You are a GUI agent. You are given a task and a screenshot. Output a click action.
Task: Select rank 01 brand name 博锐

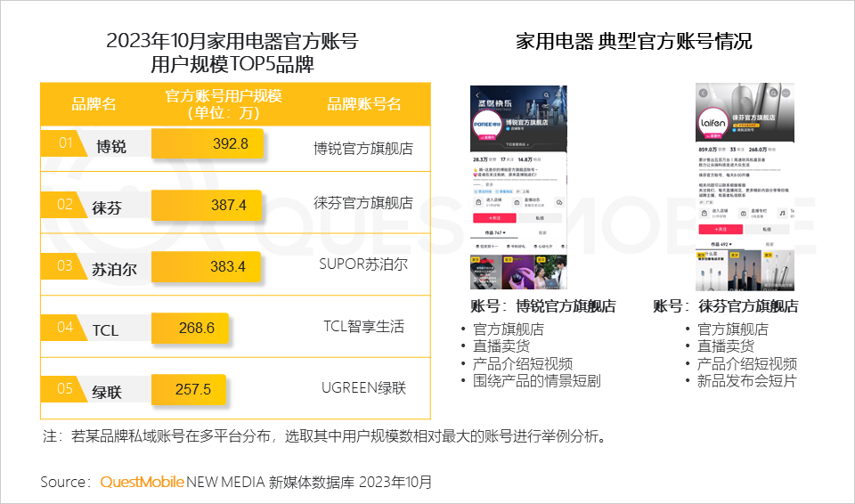tap(110, 146)
